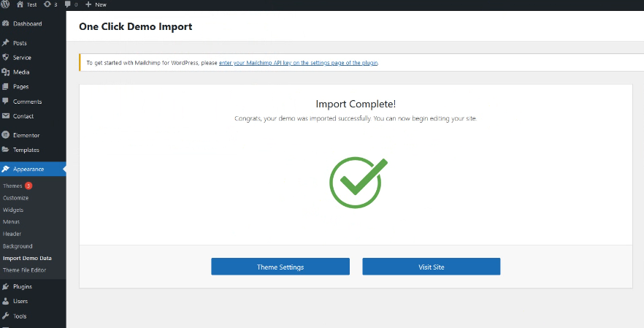Click the Test site name link

[x=31, y=4]
